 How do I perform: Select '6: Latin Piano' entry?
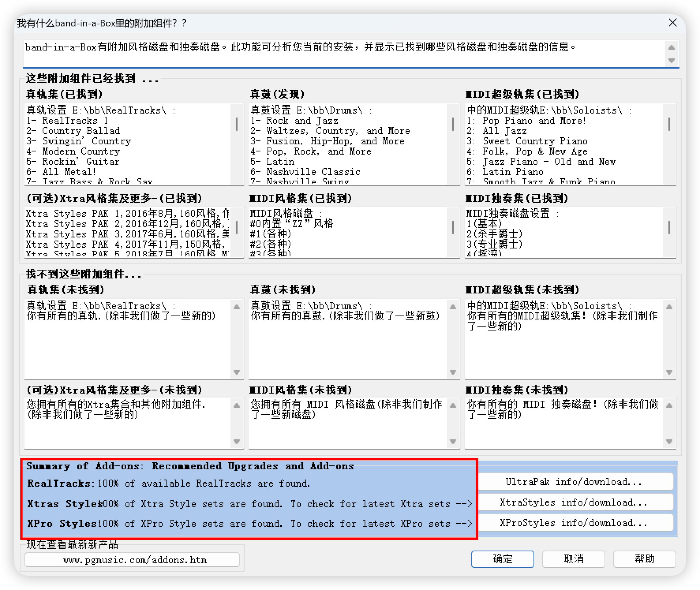tap(505, 172)
